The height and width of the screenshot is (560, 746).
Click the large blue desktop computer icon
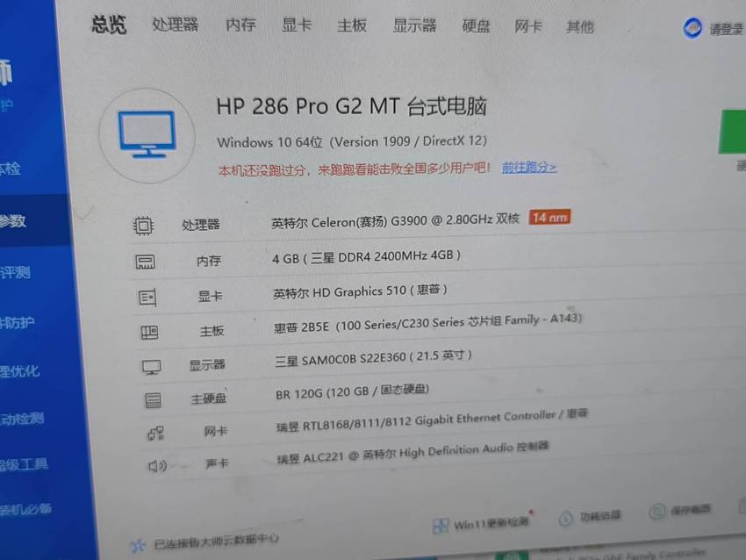tap(147, 134)
